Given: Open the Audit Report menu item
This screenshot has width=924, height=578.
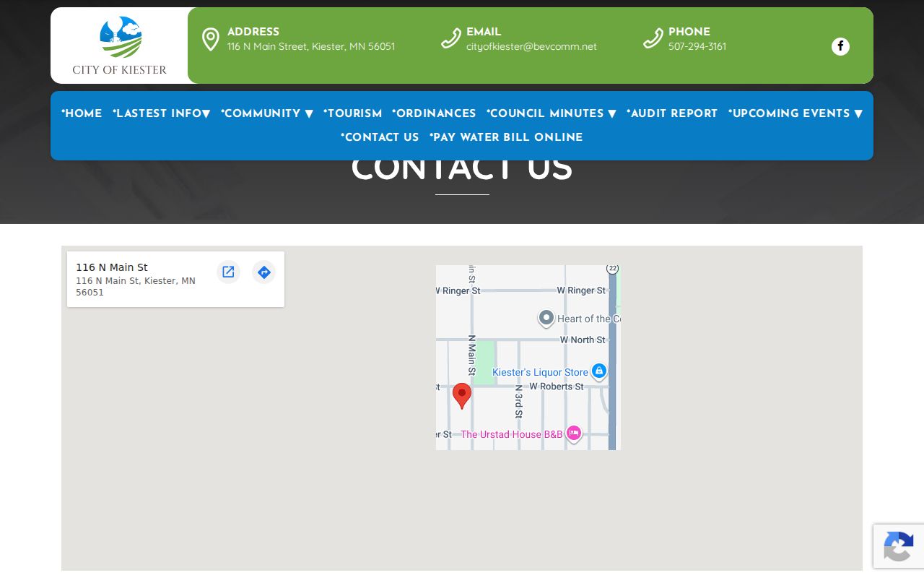Looking at the screenshot, I should pyautogui.click(x=672, y=114).
